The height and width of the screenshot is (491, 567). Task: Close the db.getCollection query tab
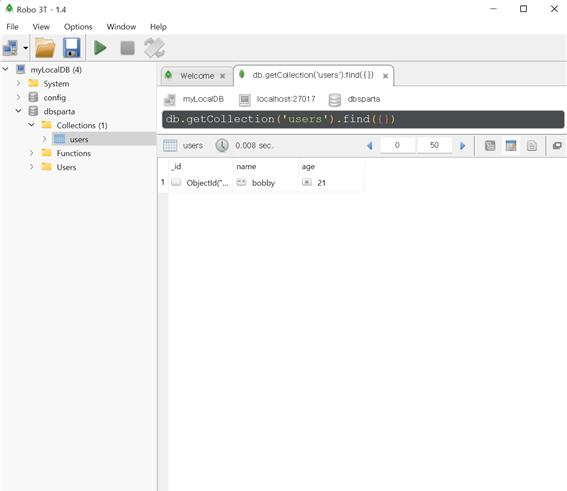click(385, 76)
